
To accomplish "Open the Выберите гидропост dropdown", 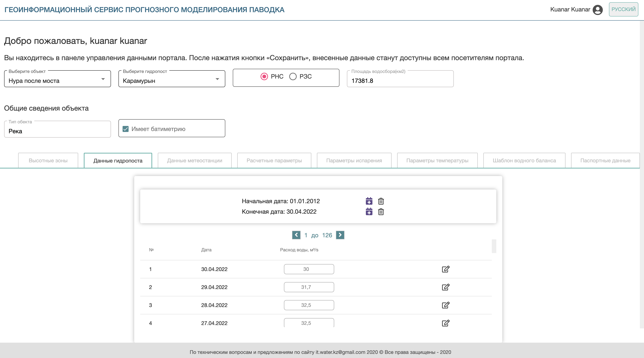I will (x=171, y=80).
